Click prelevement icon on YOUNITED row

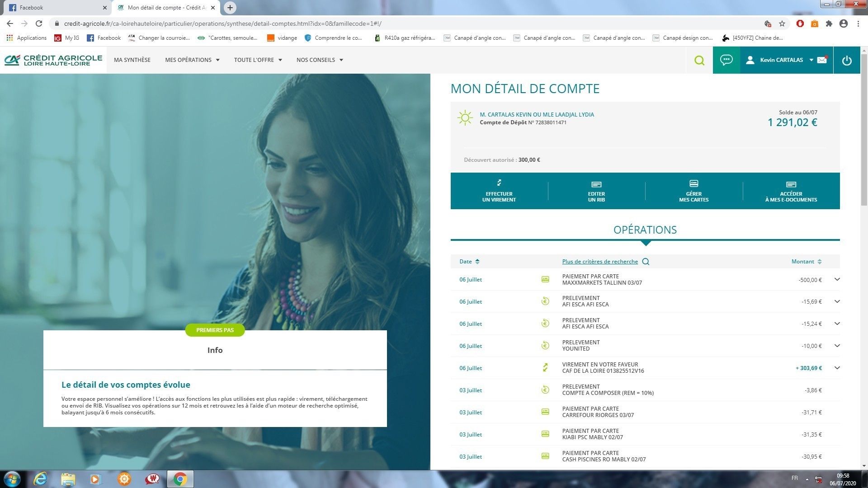coord(545,345)
